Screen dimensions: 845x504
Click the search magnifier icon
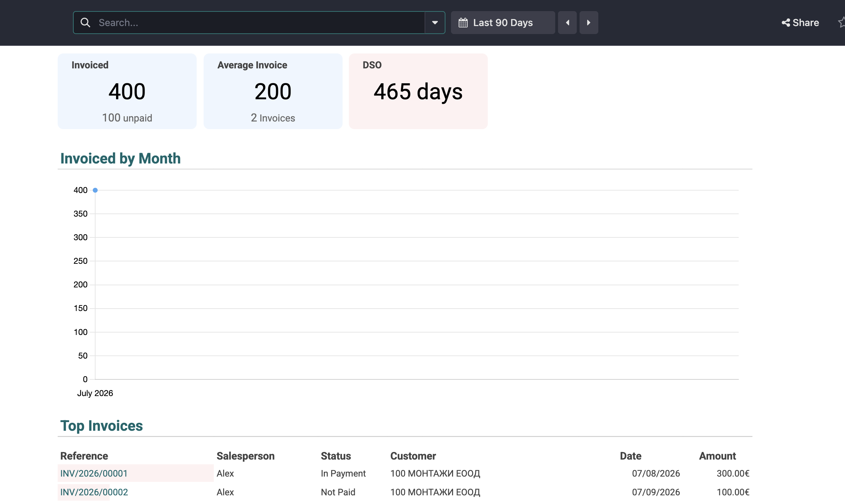point(85,23)
